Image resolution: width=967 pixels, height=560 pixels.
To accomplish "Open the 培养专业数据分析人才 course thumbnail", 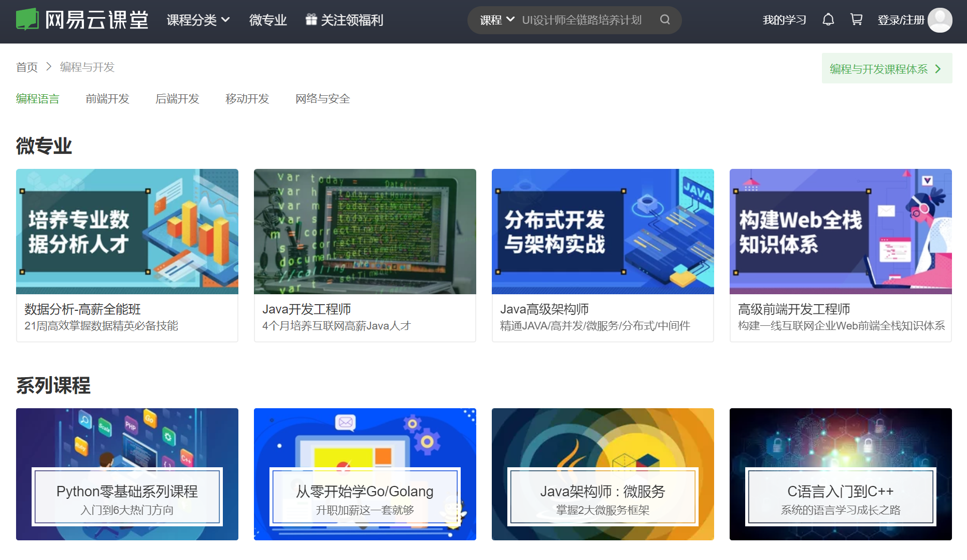I will 127,232.
